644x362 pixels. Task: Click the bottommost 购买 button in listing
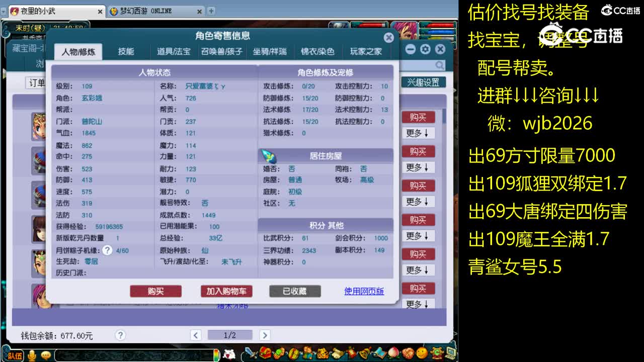[418, 288]
